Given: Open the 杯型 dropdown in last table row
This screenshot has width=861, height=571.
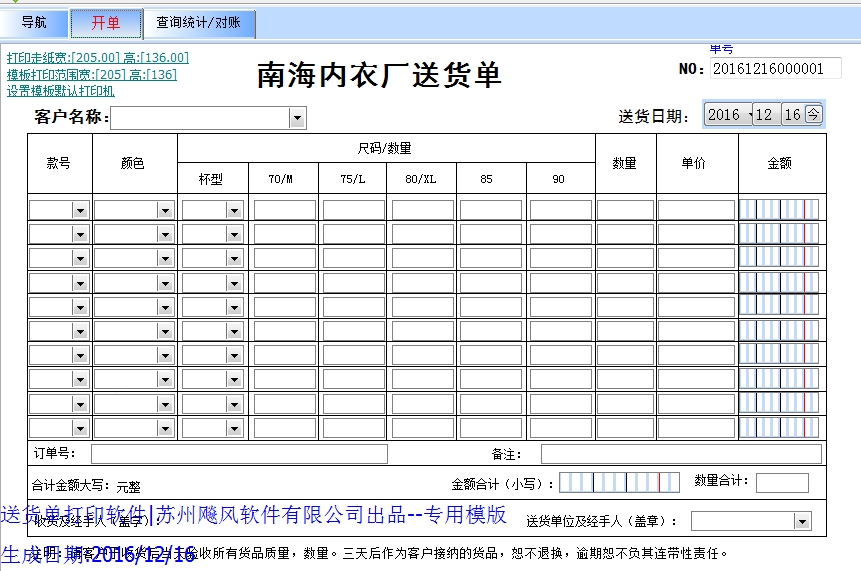Looking at the screenshot, I should [234, 428].
